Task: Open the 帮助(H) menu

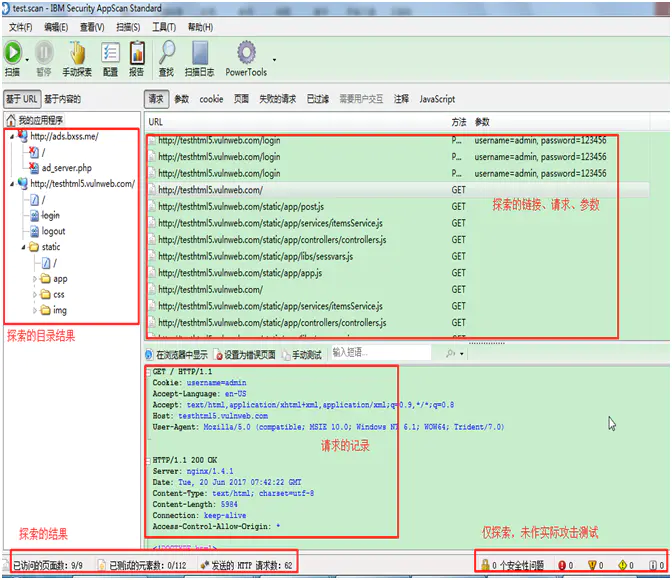Action: 201,27
